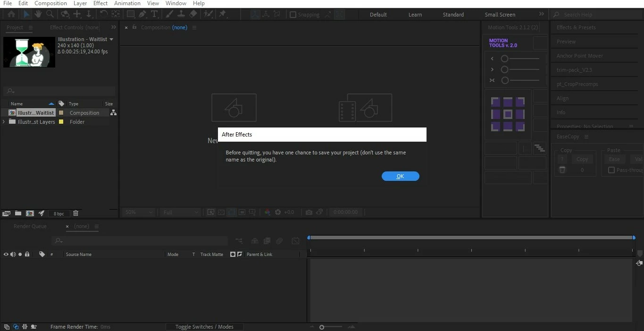Screen dimensions: 644x331
Task: Click Toggle Switches / Modes
Action: tap(204, 327)
